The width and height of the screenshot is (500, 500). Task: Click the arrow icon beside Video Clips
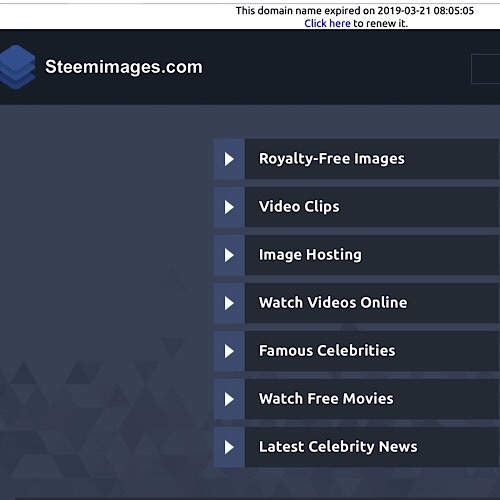[x=229, y=207]
